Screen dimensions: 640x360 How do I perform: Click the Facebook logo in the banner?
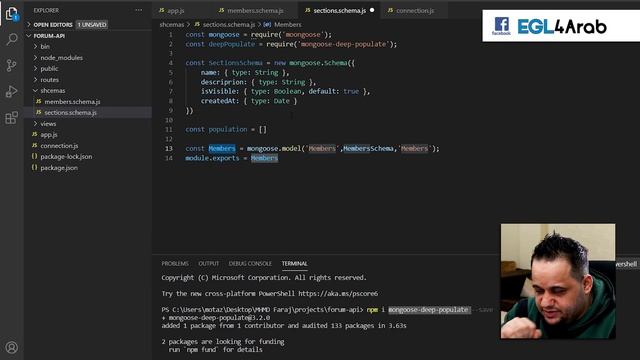pyautogui.click(x=501, y=26)
